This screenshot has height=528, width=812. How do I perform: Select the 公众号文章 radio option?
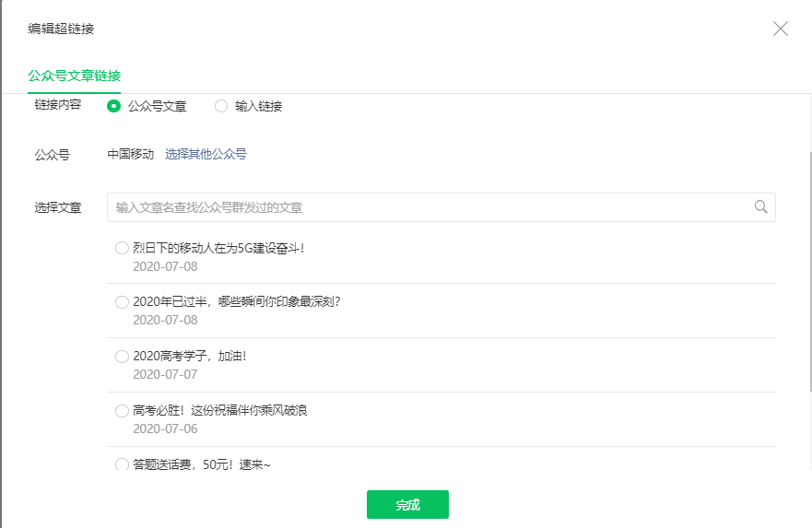click(x=114, y=106)
